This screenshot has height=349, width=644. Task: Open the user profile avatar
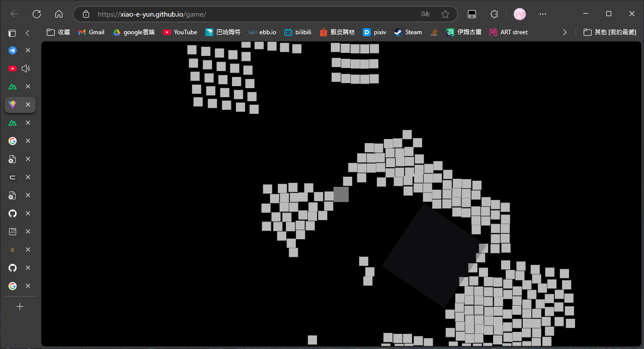pos(519,14)
